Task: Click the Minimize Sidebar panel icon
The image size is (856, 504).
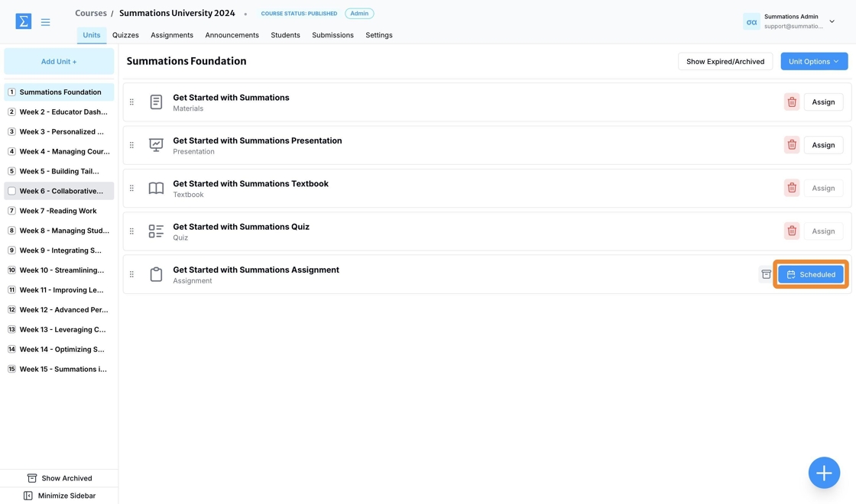Action: pos(28,496)
